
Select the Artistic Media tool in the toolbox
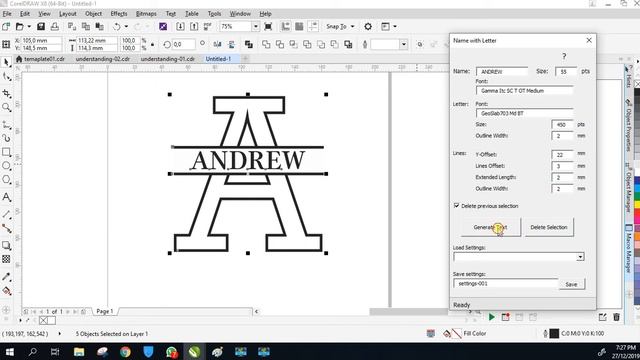pyautogui.click(x=6, y=138)
